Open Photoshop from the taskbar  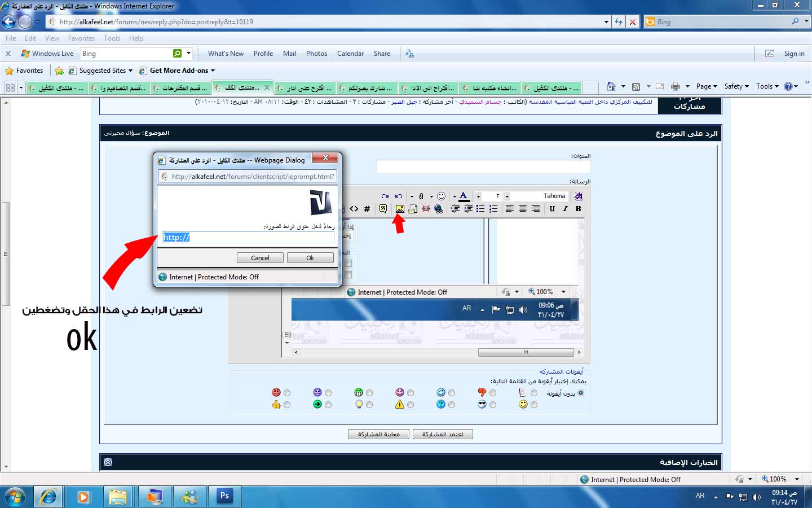click(224, 496)
